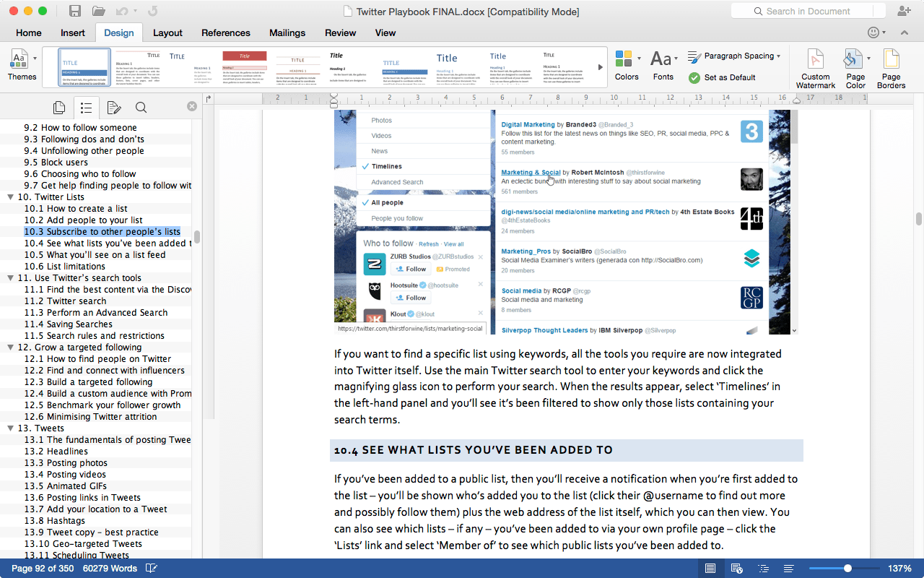Select the headings list icon in navigation pane
Screen dimensions: 924x578
click(85, 107)
